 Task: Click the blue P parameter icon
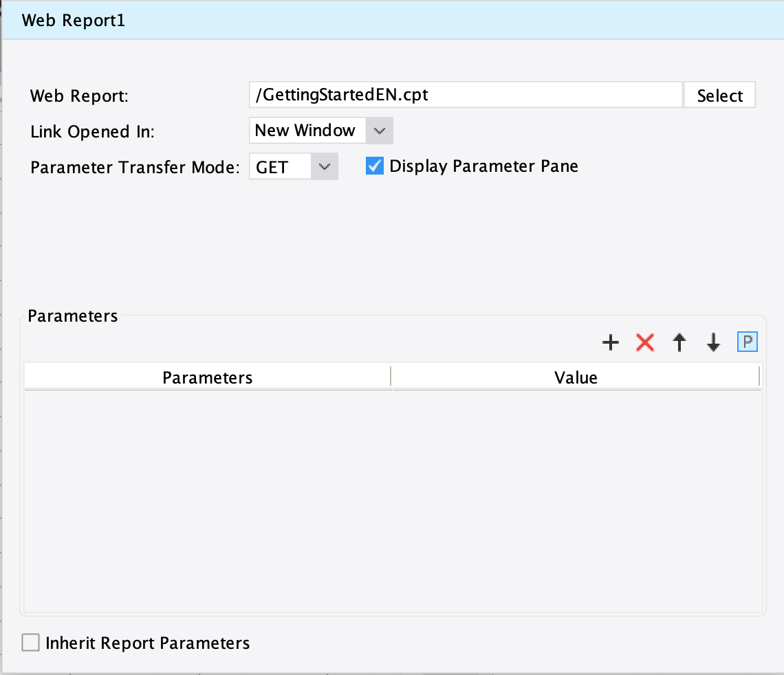pyautogui.click(x=748, y=342)
